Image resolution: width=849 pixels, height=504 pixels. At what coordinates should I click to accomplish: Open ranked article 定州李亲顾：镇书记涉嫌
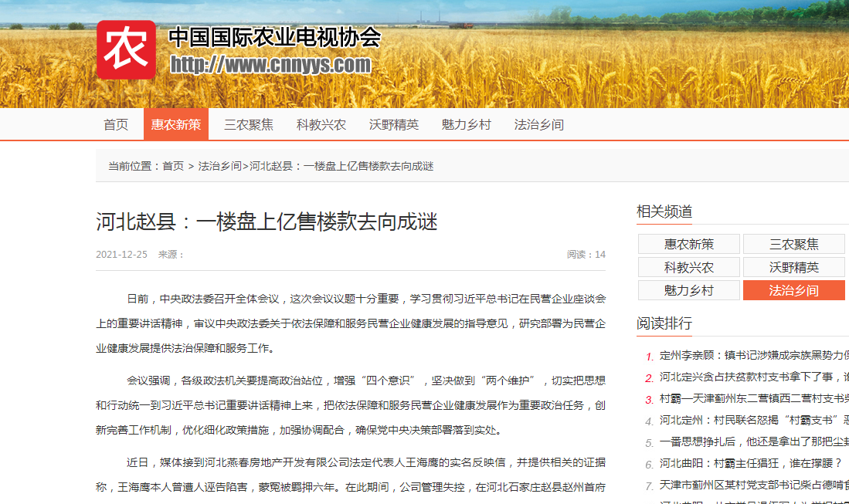point(754,355)
